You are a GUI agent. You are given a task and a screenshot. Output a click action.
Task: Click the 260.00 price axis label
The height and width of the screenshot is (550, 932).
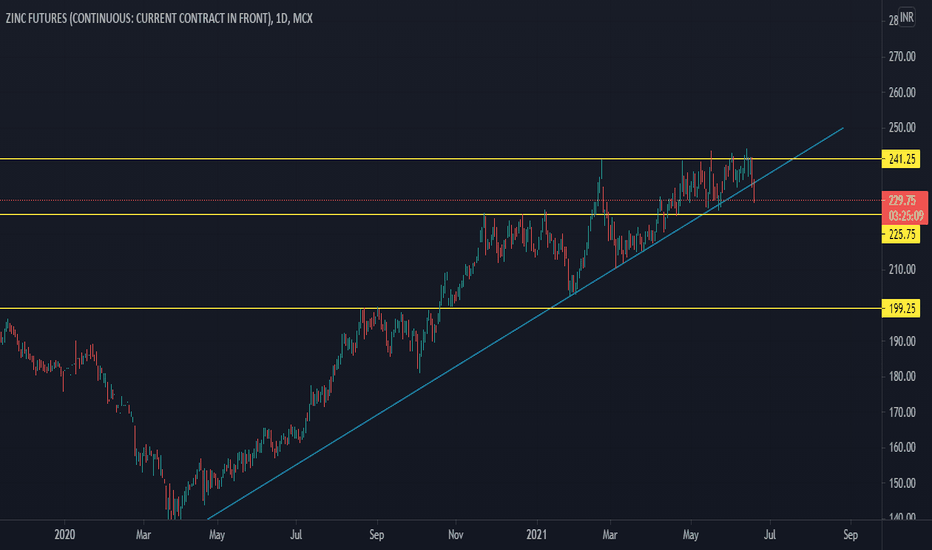pyautogui.click(x=902, y=93)
